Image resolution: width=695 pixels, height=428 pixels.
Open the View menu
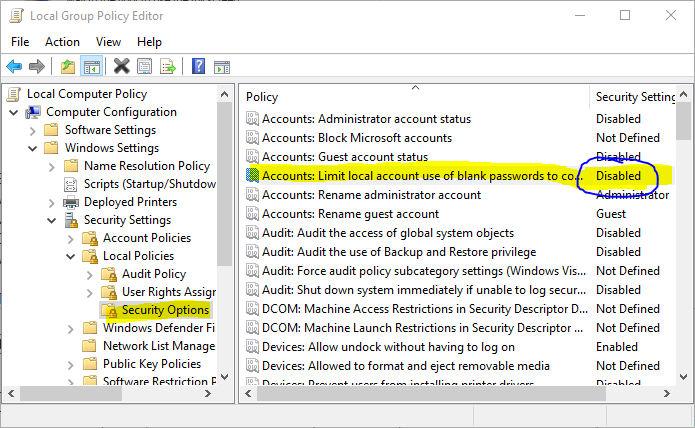pos(108,42)
